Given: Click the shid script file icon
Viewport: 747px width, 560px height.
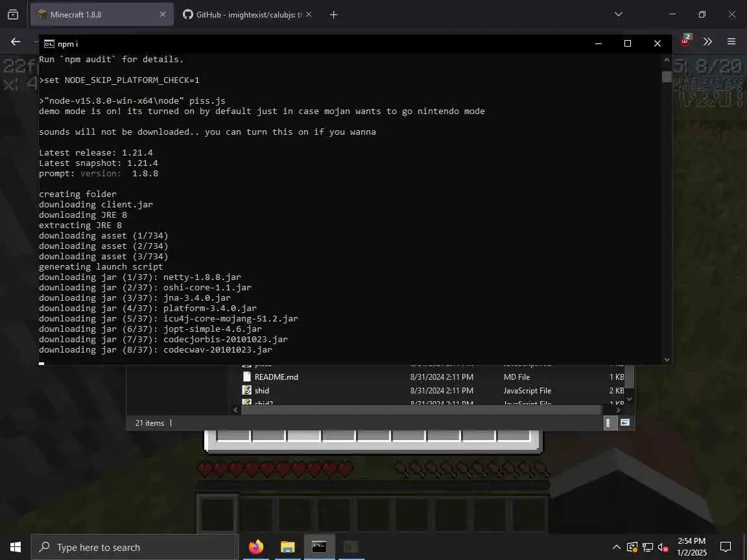Looking at the screenshot, I should [247, 390].
